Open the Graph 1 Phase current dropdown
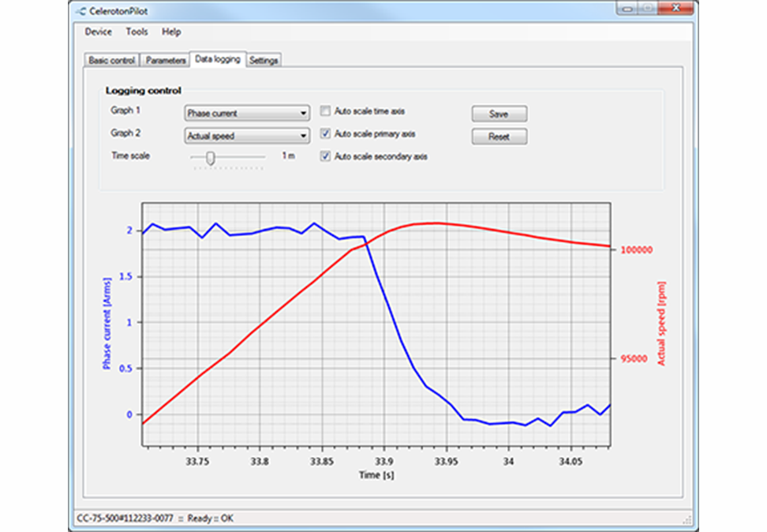 pyautogui.click(x=246, y=114)
